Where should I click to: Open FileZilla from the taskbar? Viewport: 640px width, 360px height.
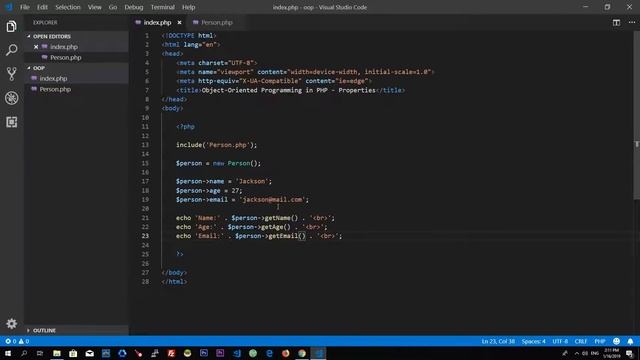(171, 353)
